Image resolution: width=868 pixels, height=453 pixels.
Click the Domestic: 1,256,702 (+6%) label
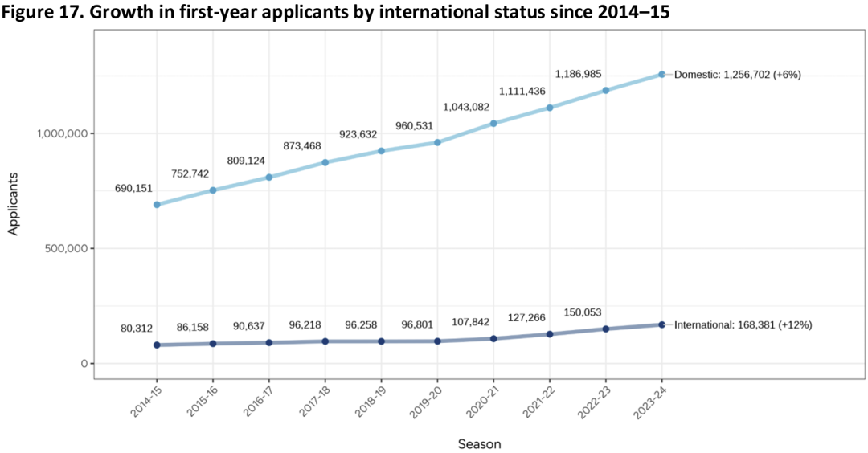point(737,75)
